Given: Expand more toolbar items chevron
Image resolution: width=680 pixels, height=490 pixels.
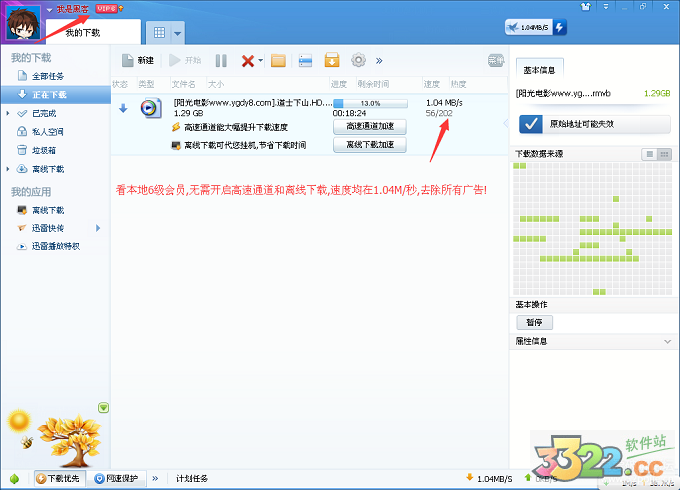Looking at the screenshot, I should pyautogui.click(x=379, y=61).
